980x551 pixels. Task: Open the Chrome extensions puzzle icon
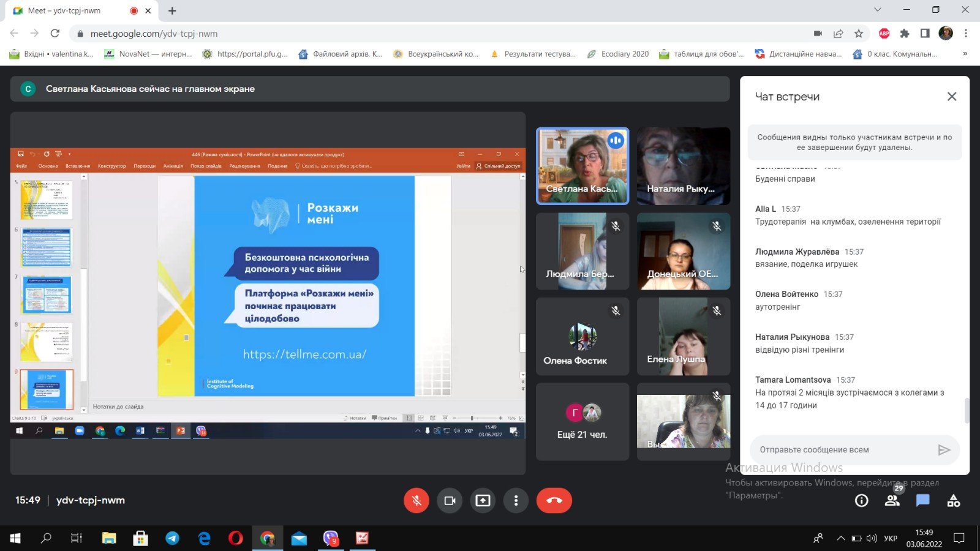905,34
